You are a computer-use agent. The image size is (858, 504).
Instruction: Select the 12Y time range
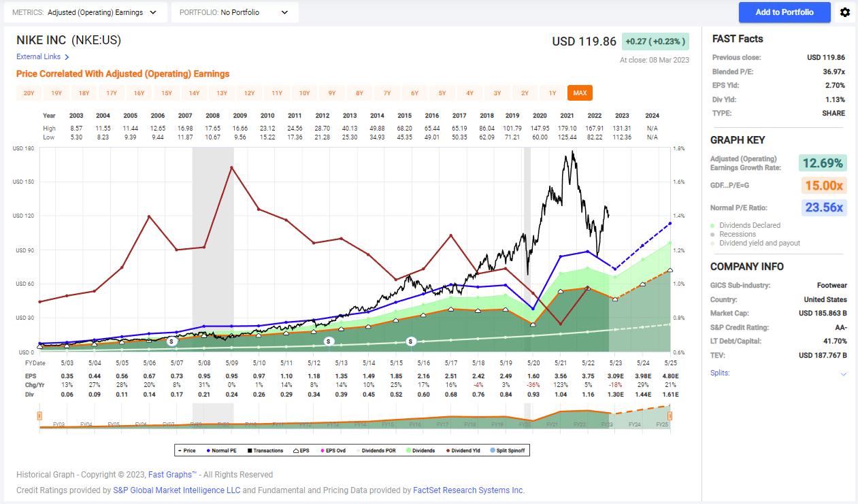249,93
